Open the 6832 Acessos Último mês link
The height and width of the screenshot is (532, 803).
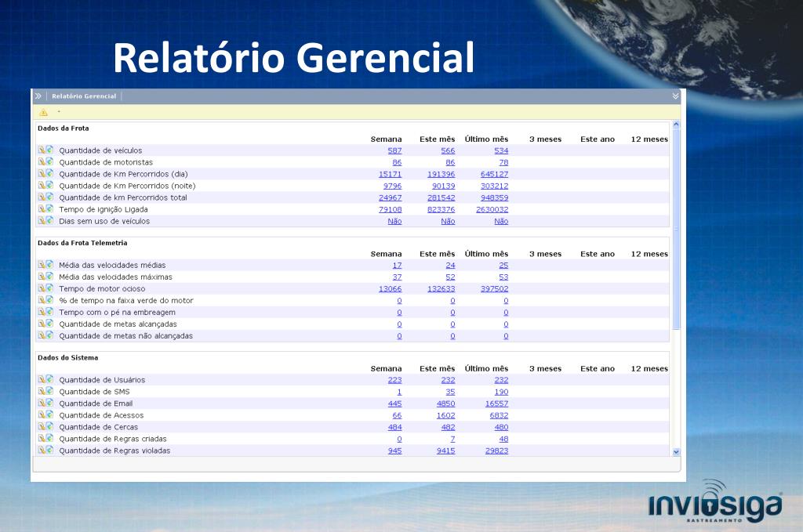pyautogui.click(x=500, y=414)
